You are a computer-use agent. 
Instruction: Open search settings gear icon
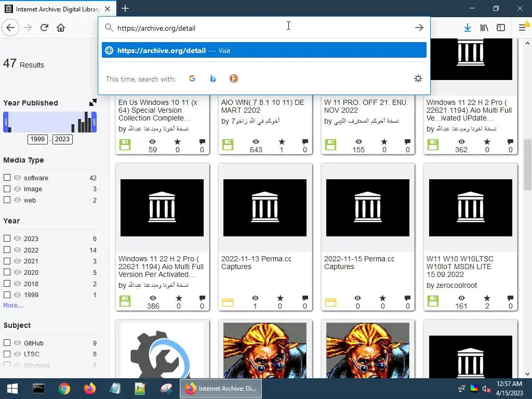[x=418, y=79]
